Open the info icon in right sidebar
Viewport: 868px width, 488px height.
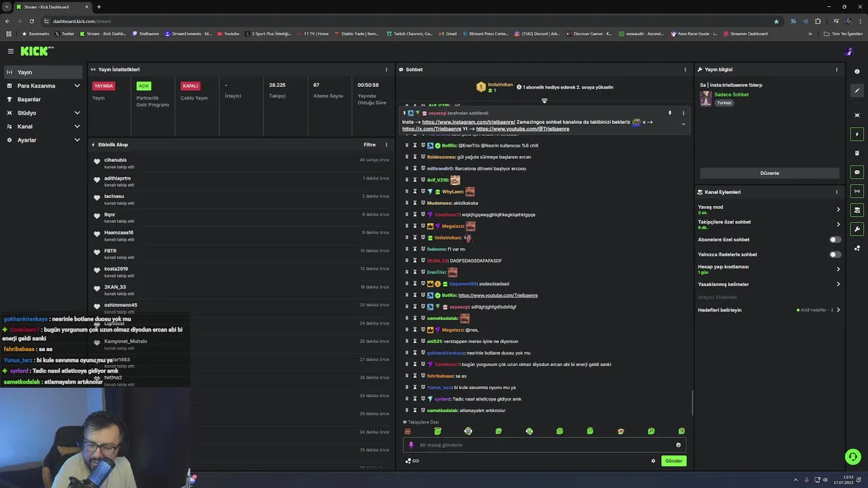coord(857,72)
